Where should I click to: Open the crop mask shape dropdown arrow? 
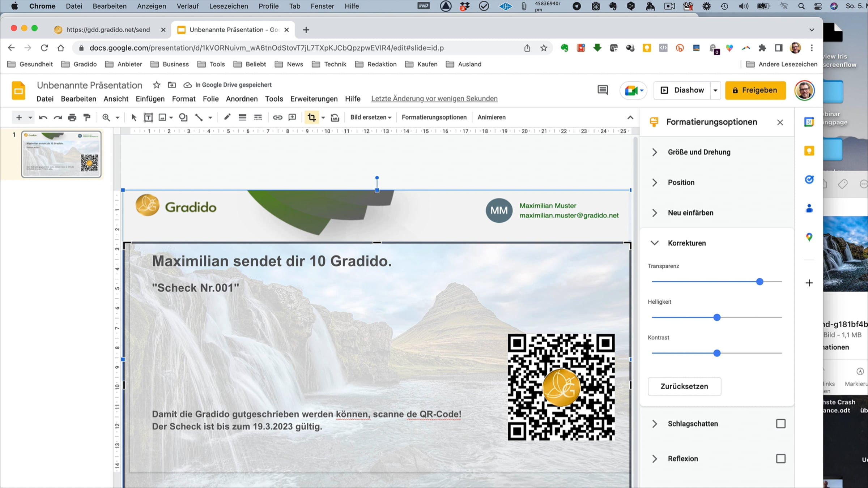coord(323,117)
